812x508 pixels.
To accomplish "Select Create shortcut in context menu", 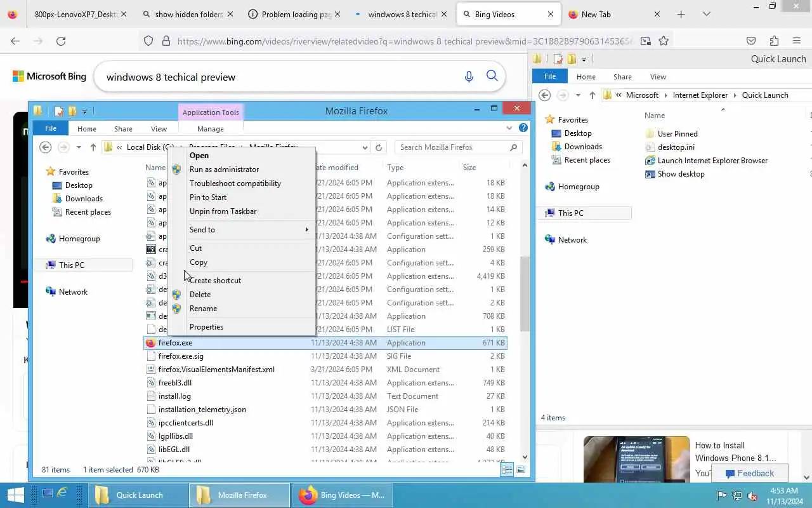I will point(242,281).
